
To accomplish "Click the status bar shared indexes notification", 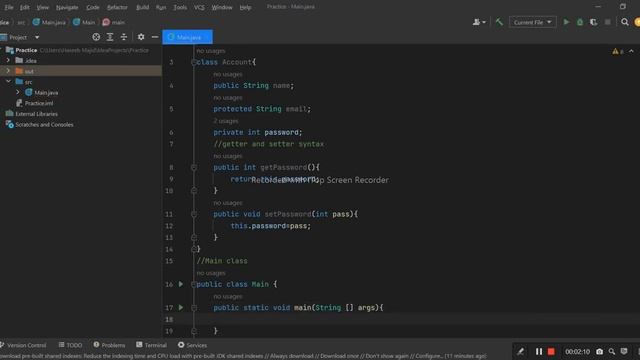I will (x=243, y=356).
